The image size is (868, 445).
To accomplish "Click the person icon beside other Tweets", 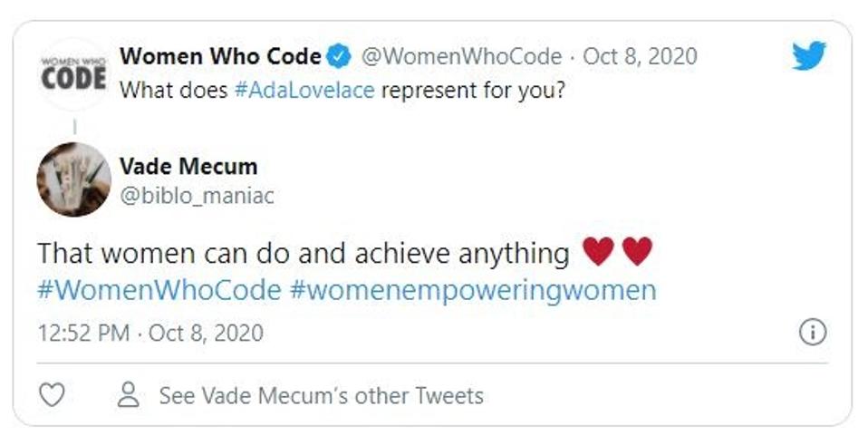I will coord(130,395).
